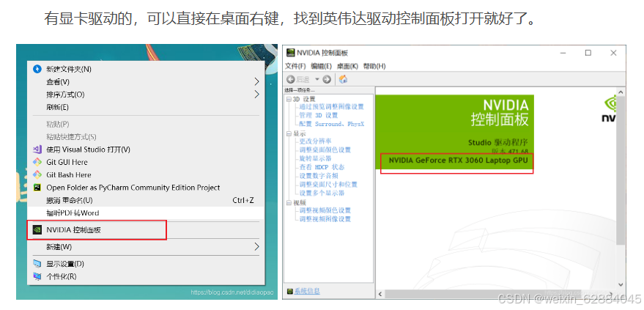
Task: Choose 粘贴快捷方式(S) in context menu
Action: pos(145,137)
